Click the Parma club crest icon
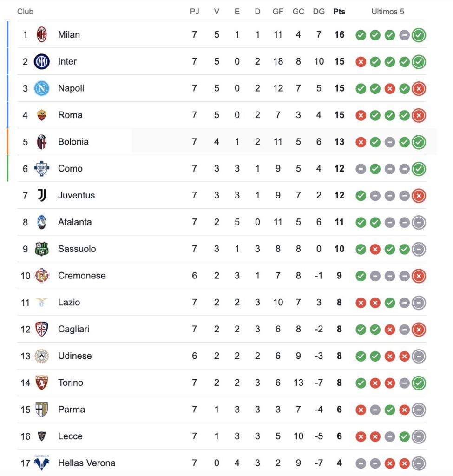The width and height of the screenshot is (453, 476). coord(42,410)
